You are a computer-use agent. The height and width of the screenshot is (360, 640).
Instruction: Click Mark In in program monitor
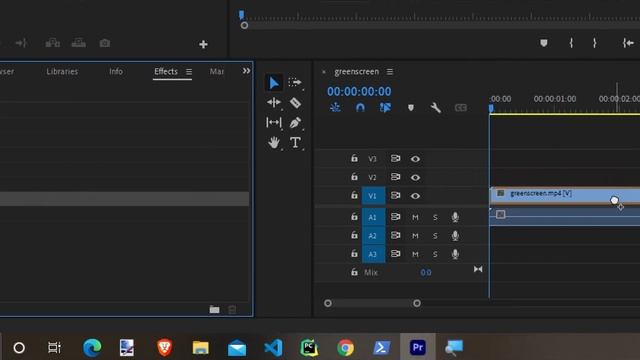(x=571, y=43)
